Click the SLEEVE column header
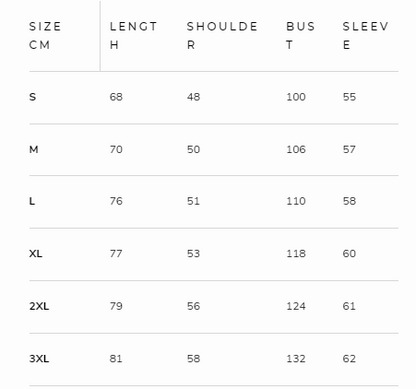The image size is (416, 389). (x=365, y=36)
